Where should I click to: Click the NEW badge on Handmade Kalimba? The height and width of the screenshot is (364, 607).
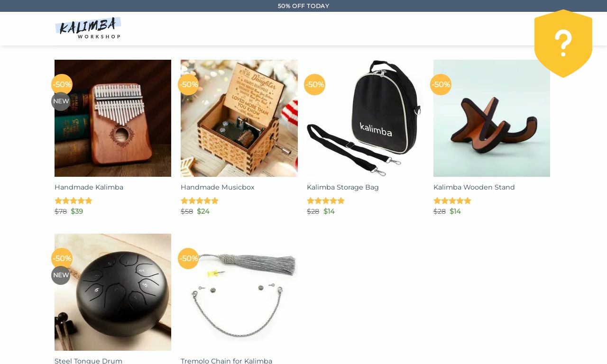tap(61, 101)
